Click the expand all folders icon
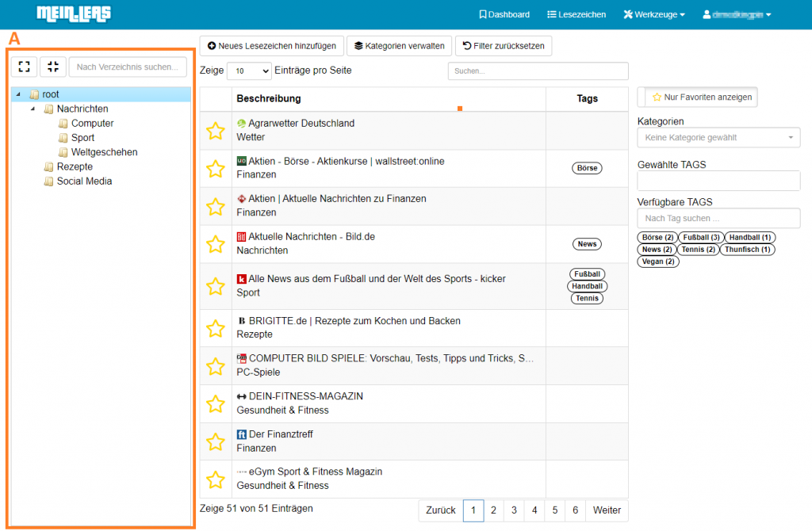Image resolution: width=812 pixels, height=531 pixels. click(24, 67)
